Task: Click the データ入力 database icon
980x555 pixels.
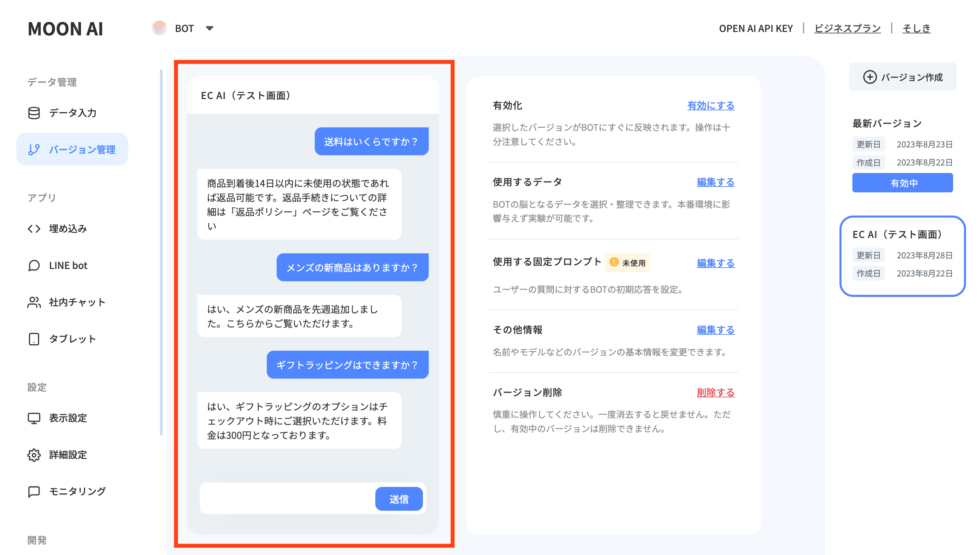Action: [x=34, y=113]
